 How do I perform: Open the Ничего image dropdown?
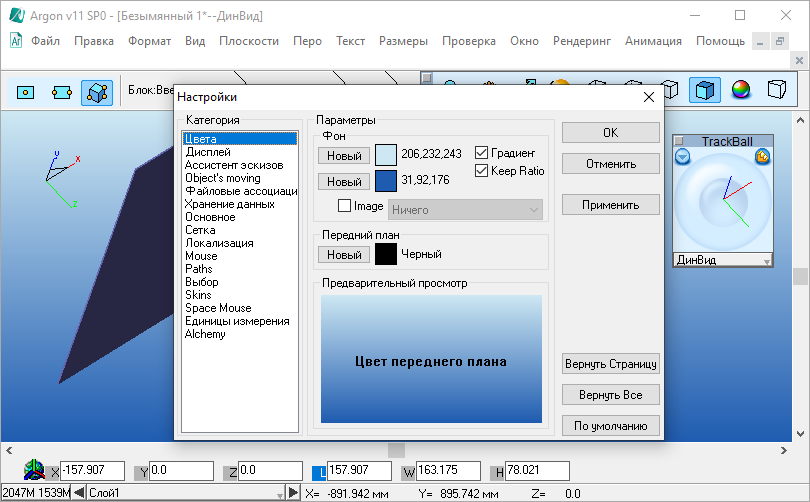[x=465, y=210]
